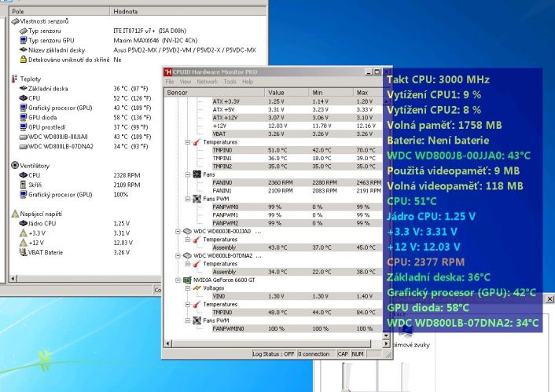Click the WDC WD800JB-00JJA0 drive icon in Teploty

[24, 137]
